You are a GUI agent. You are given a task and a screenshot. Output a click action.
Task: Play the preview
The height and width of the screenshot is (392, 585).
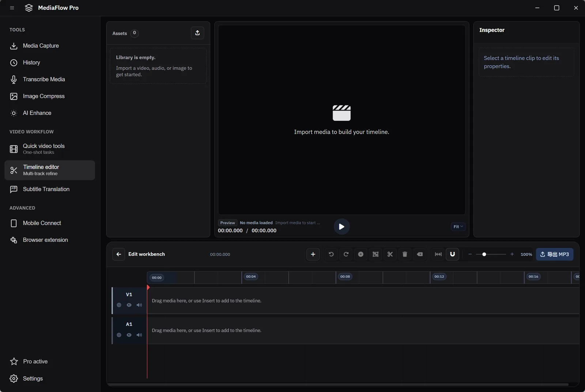[x=341, y=227]
